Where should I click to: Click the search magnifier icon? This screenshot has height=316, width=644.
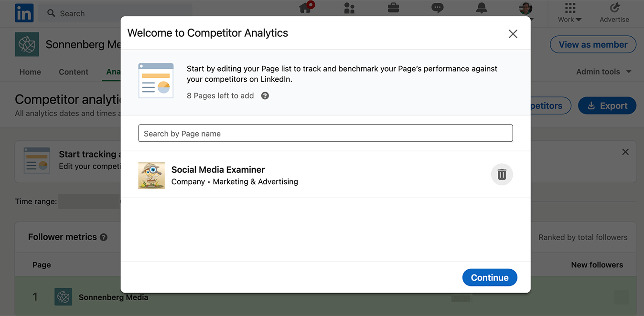(x=51, y=13)
